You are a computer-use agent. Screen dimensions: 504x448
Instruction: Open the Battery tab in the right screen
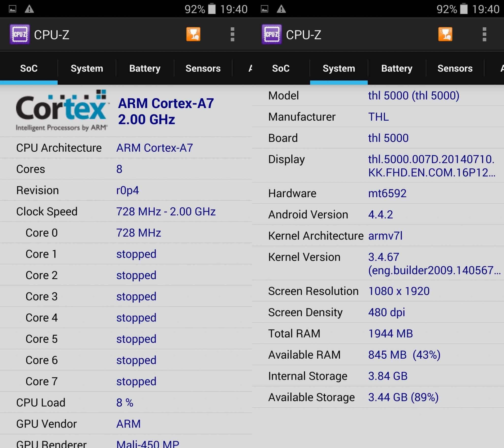pyautogui.click(x=397, y=68)
